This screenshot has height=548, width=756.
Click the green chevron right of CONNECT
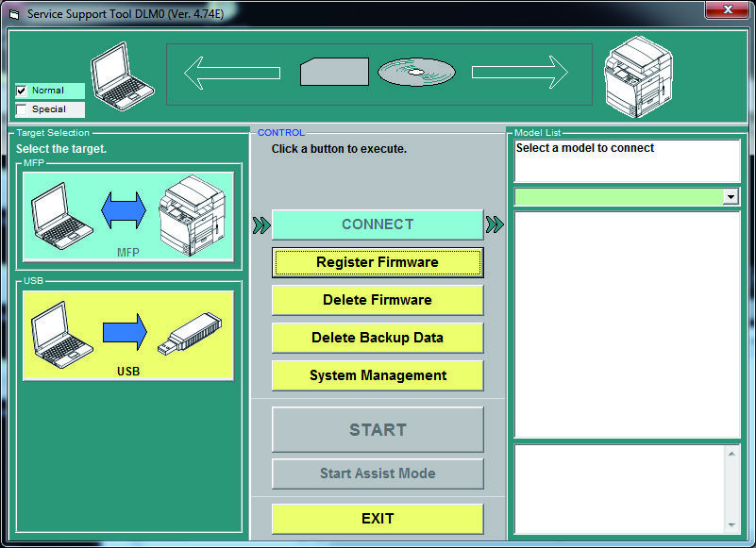(x=495, y=224)
